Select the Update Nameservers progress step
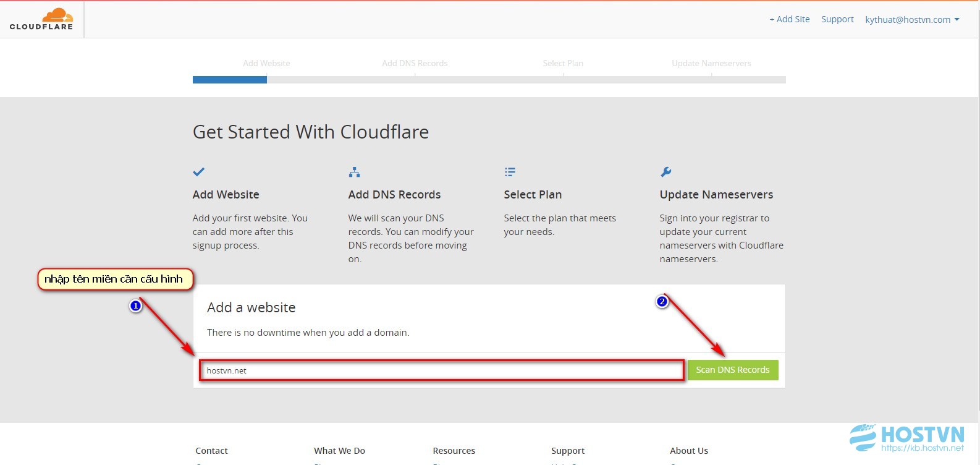Screen dimensions: 980x465 [x=711, y=63]
